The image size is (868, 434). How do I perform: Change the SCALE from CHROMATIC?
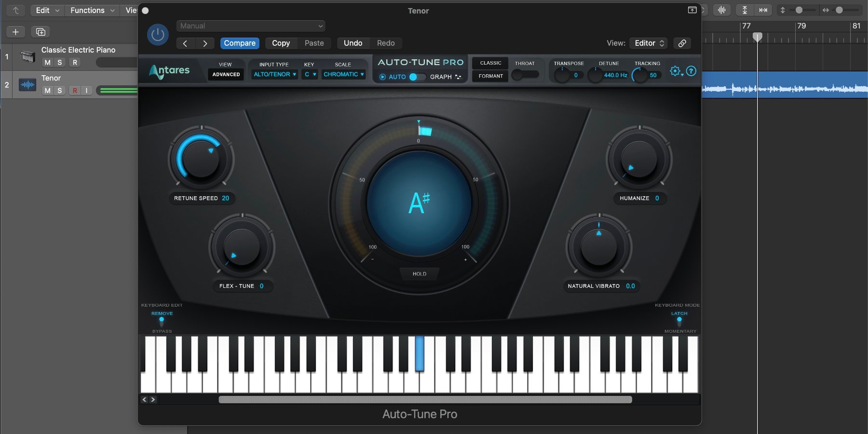tap(343, 74)
